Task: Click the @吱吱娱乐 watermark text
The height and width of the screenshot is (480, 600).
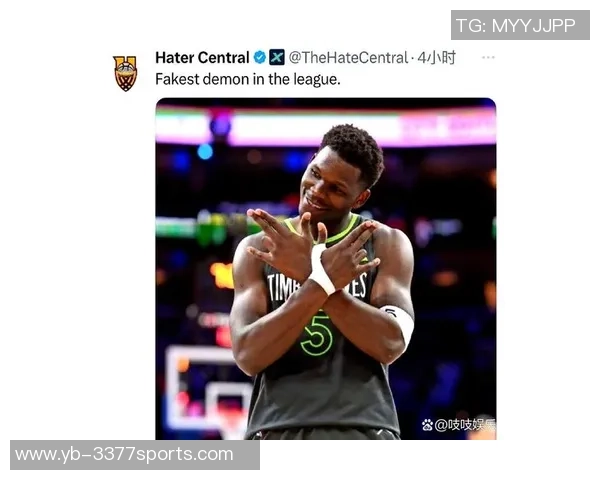Action: tap(465, 425)
